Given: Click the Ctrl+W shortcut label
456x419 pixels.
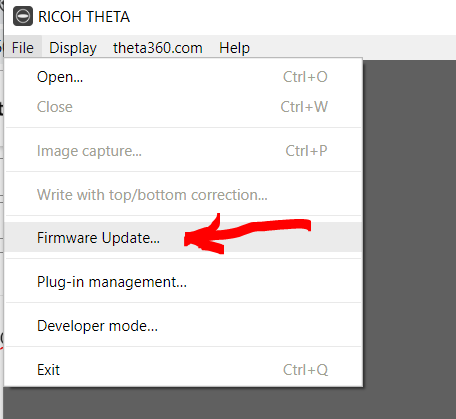Looking at the screenshot, I should click(304, 107).
